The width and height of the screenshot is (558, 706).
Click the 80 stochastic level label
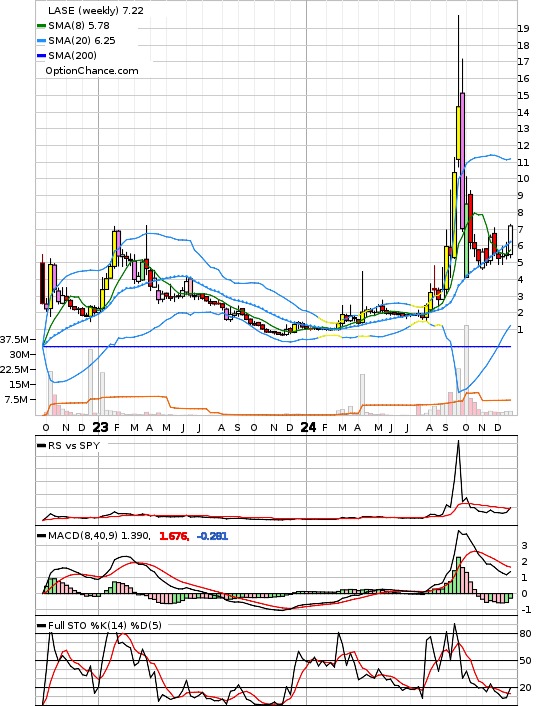(x=525, y=634)
